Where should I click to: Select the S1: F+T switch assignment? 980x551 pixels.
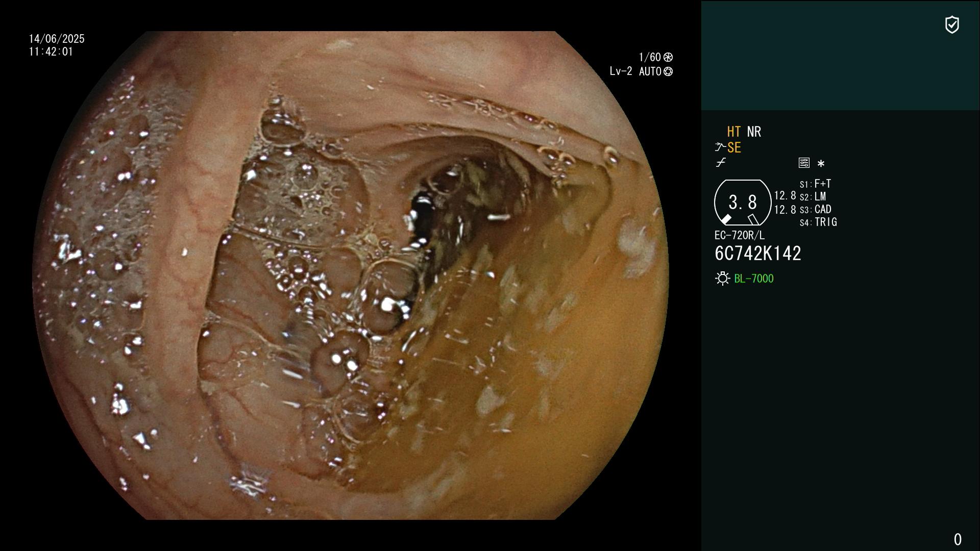815,184
